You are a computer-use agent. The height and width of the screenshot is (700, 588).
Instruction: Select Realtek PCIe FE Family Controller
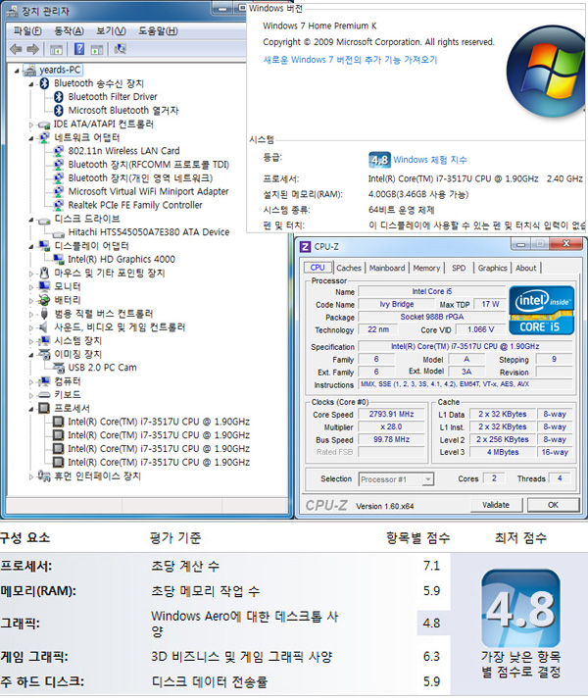(135, 205)
